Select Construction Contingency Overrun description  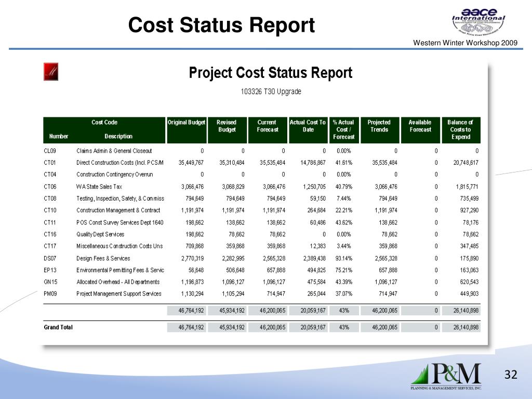(115, 175)
